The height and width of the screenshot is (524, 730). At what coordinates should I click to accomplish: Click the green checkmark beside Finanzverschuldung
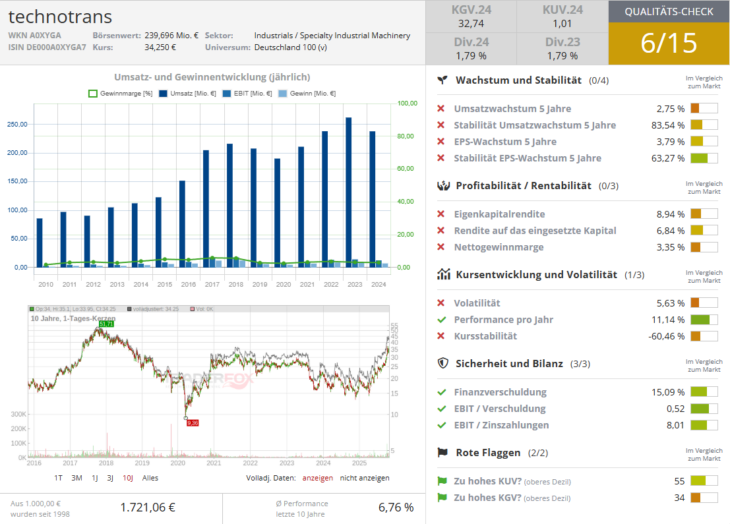(441, 392)
